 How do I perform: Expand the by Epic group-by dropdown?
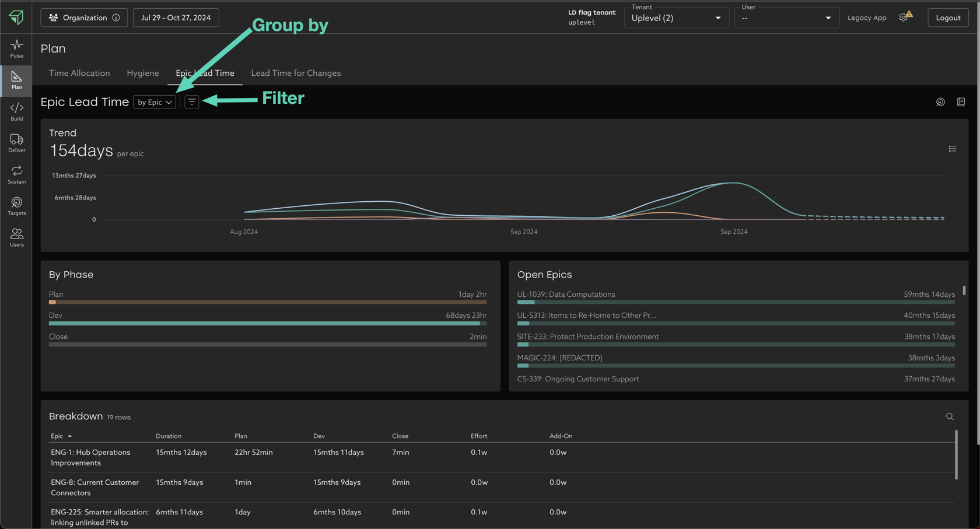(x=155, y=102)
